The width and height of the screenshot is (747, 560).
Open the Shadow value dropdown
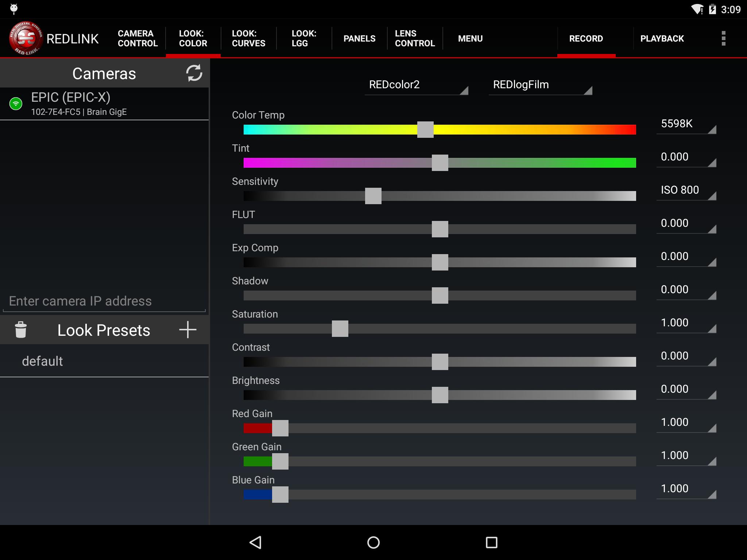[x=686, y=290]
